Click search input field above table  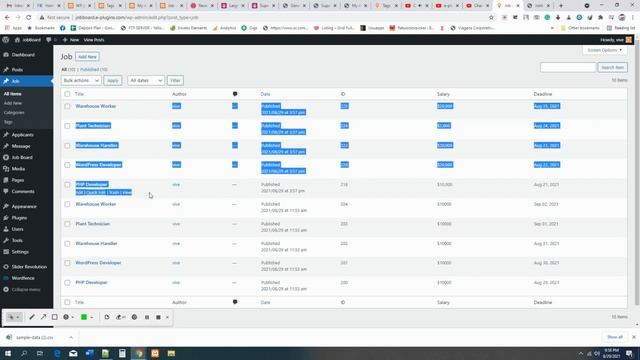[568, 67]
